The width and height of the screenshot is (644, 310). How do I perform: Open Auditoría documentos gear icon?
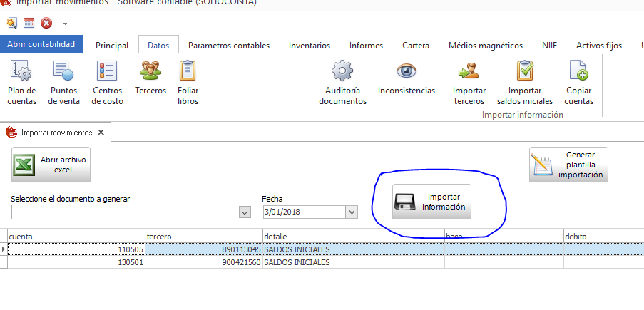[x=342, y=72]
